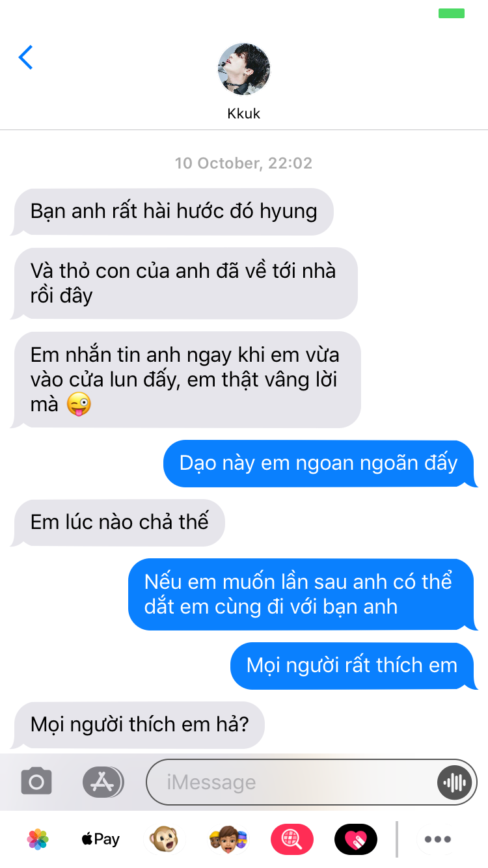The height and width of the screenshot is (868, 488).
Task: Go back using the blue chevron
Action: point(25,57)
